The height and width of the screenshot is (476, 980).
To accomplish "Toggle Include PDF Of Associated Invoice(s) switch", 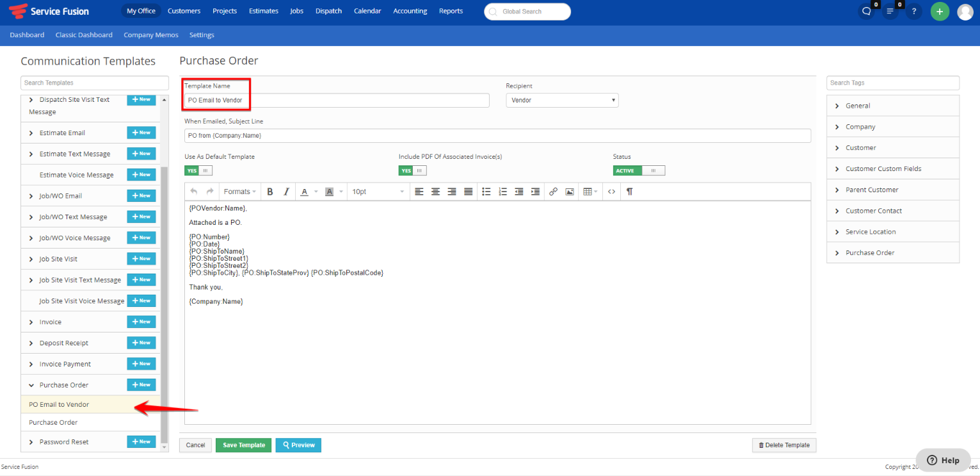I will click(412, 170).
